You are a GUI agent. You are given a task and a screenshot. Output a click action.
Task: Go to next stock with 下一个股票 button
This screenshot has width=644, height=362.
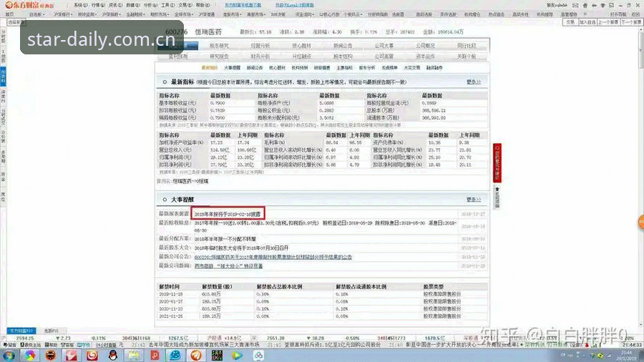point(631,22)
